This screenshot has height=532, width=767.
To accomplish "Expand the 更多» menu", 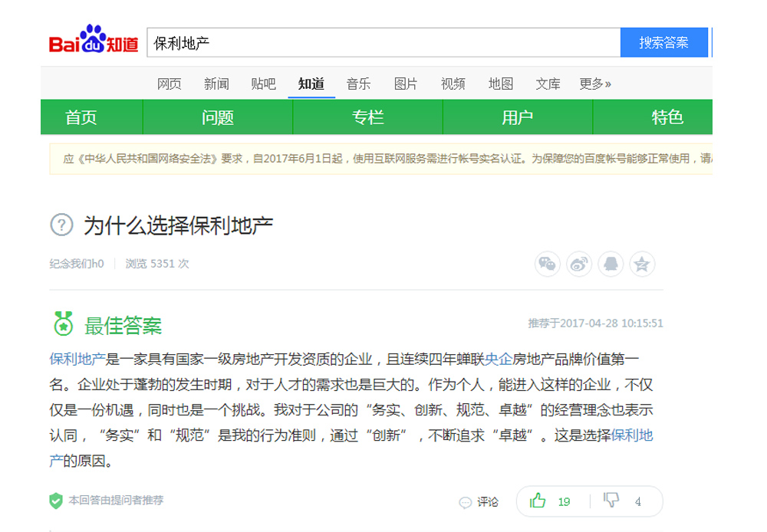I will [595, 84].
